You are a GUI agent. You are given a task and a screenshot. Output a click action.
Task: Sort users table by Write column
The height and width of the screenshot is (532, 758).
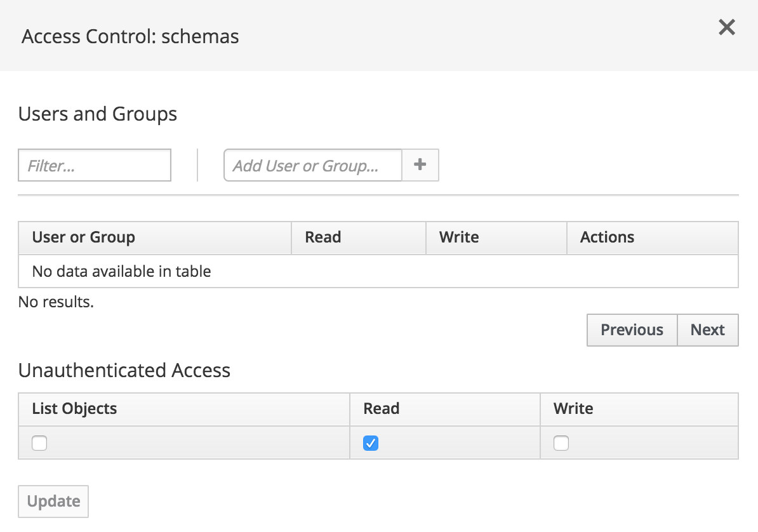pos(496,237)
